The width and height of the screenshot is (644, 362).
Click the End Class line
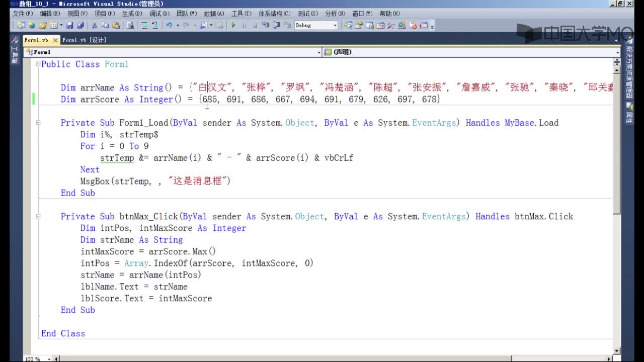pyautogui.click(x=63, y=333)
